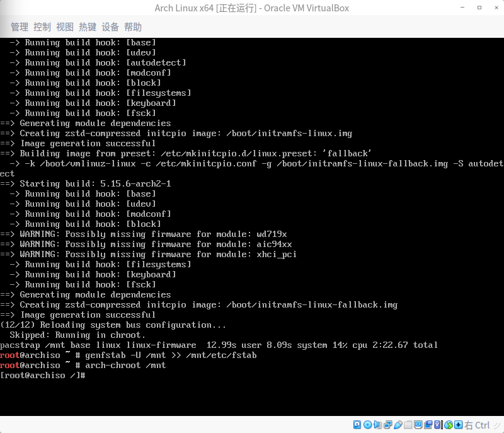Click the 'Skipped: Running in chroot.' line

click(x=77, y=335)
